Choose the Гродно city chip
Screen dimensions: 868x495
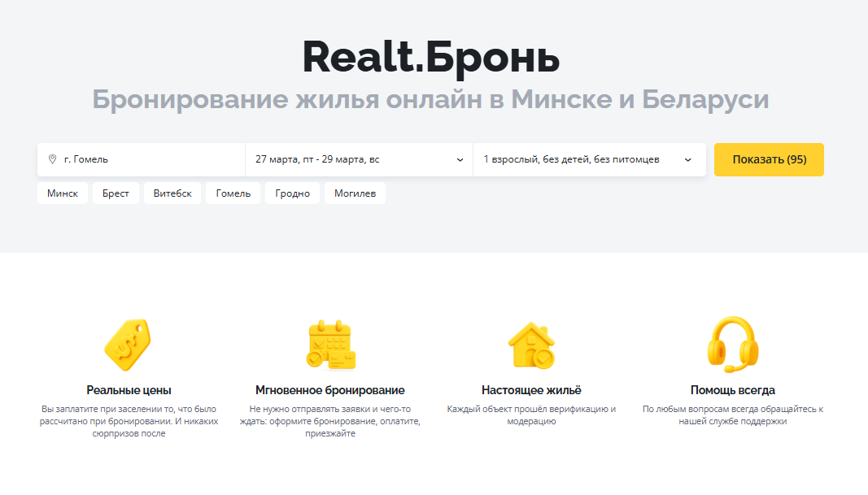pyautogui.click(x=292, y=193)
